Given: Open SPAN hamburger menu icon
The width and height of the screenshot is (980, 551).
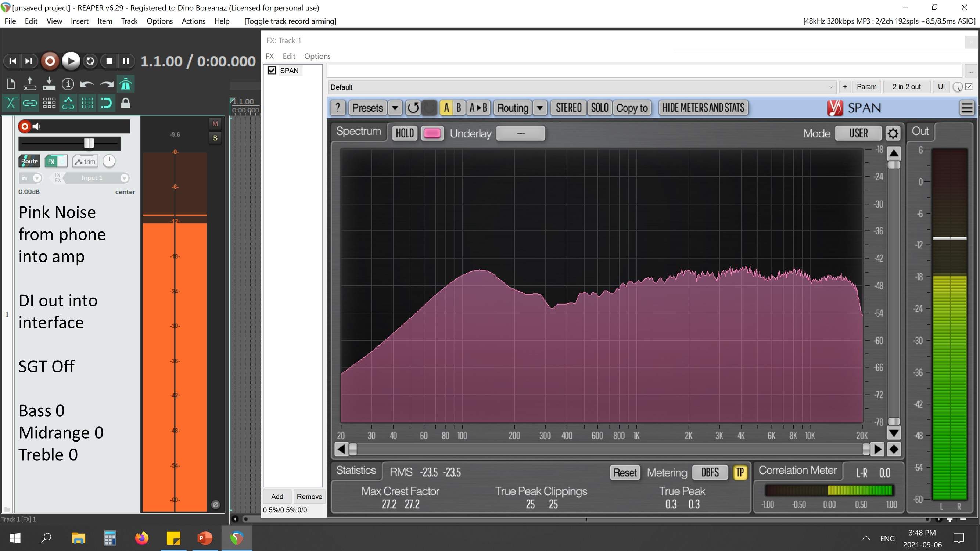Looking at the screenshot, I should click(967, 108).
